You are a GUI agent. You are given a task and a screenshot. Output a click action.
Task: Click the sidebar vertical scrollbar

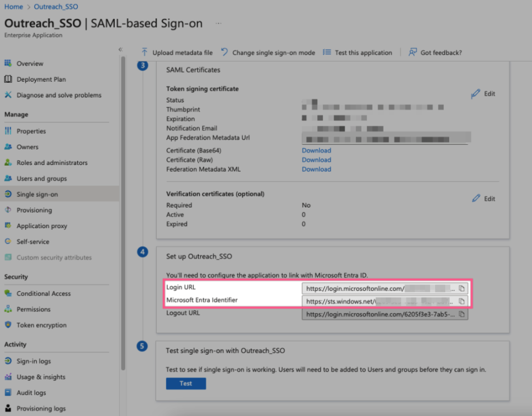[x=123, y=214]
